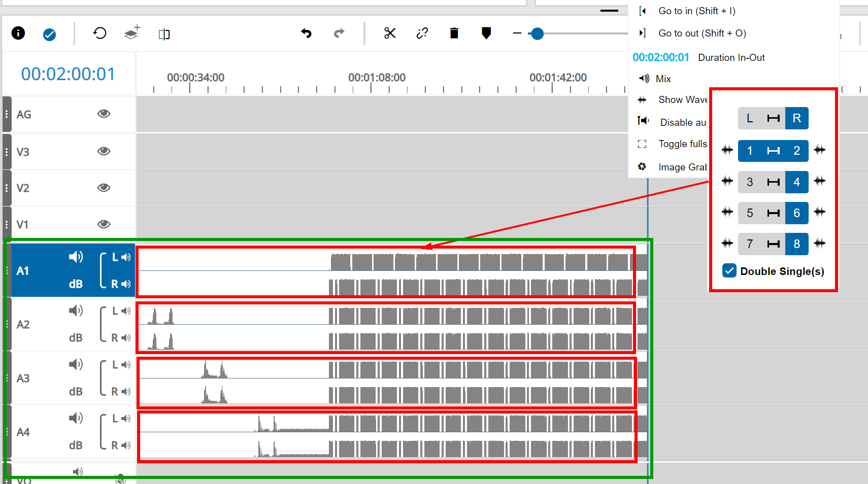Click the undo icon

pos(307,33)
